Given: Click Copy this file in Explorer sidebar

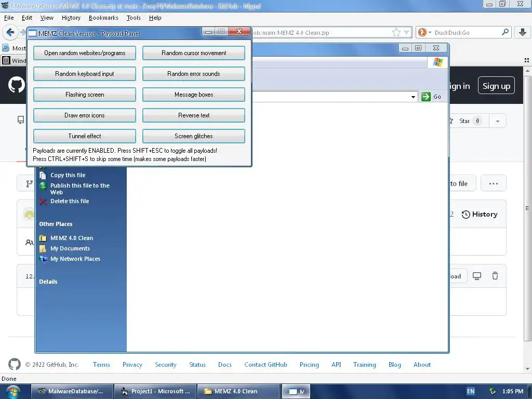Looking at the screenshot, I should [68, 175].
